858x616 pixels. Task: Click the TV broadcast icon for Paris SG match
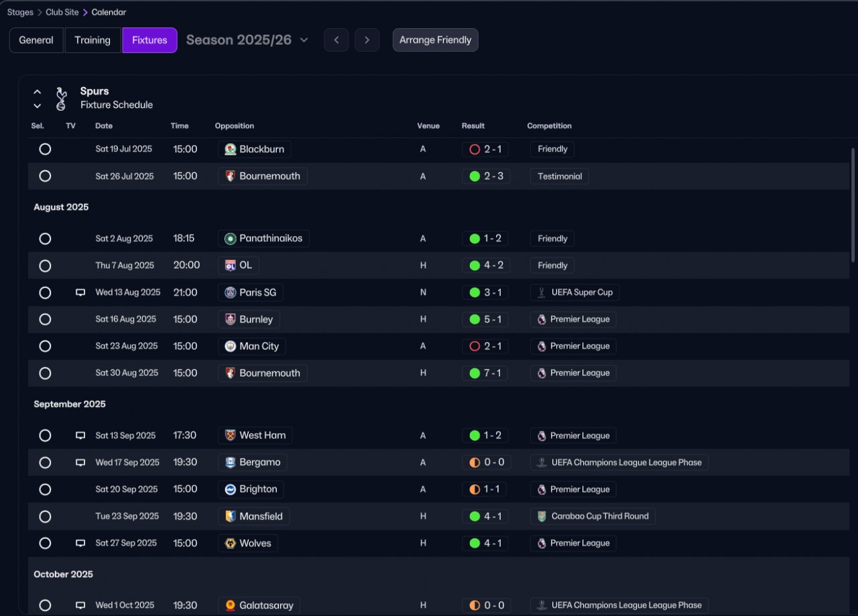click(x=80, y=292)
